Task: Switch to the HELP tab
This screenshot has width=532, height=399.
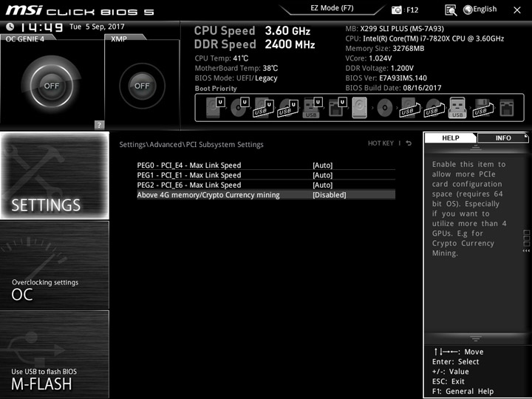Action: [x=450, y=137]
